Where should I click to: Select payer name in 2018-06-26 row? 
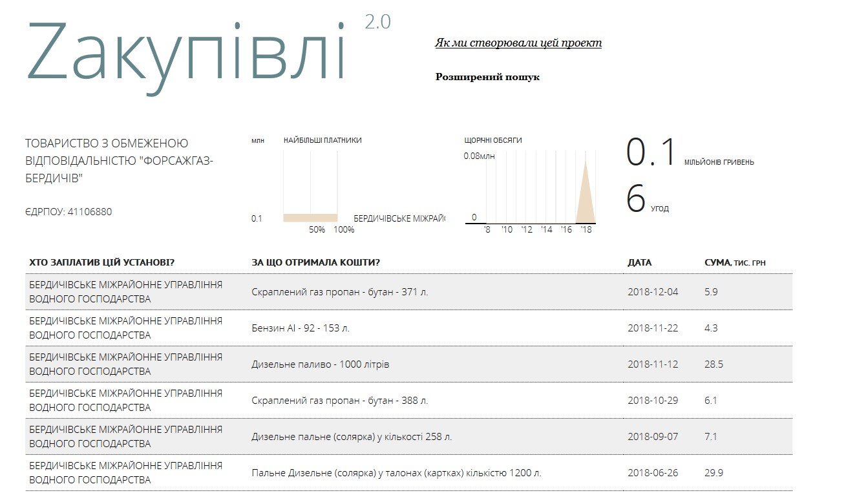125,472
